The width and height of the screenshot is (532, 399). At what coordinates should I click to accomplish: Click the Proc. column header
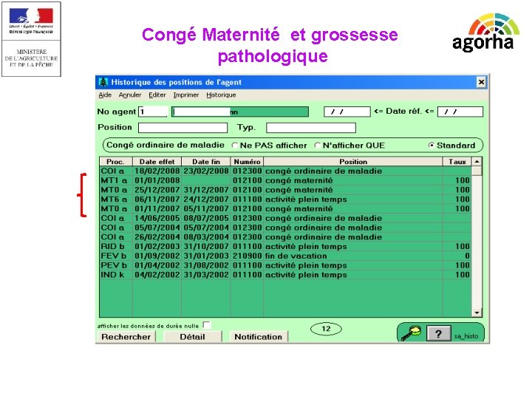point(115,162)
